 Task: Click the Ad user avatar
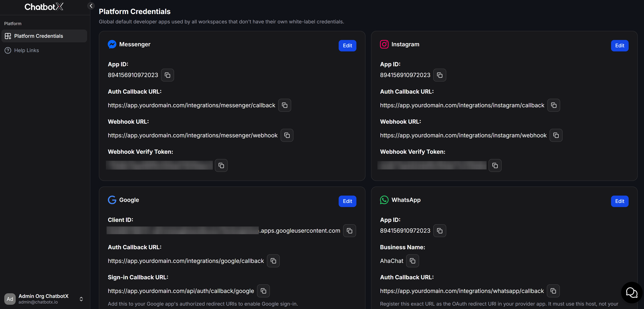pos(10,299)
